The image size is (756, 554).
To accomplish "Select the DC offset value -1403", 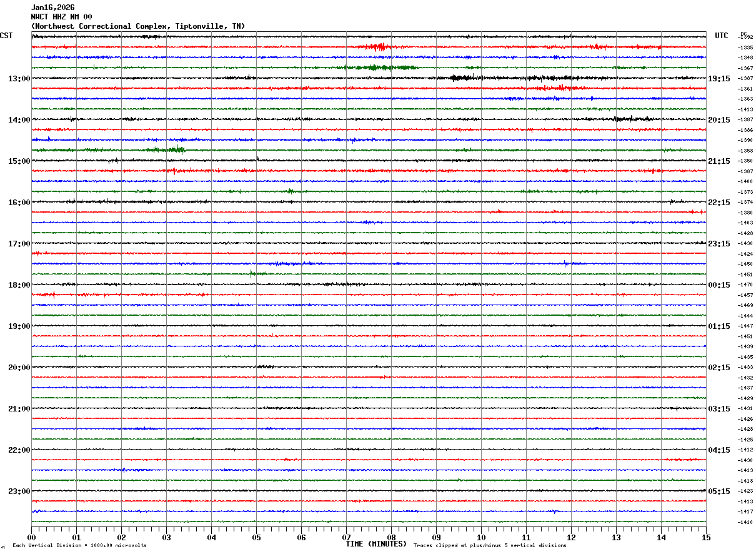I will click(x=745, y=223).
